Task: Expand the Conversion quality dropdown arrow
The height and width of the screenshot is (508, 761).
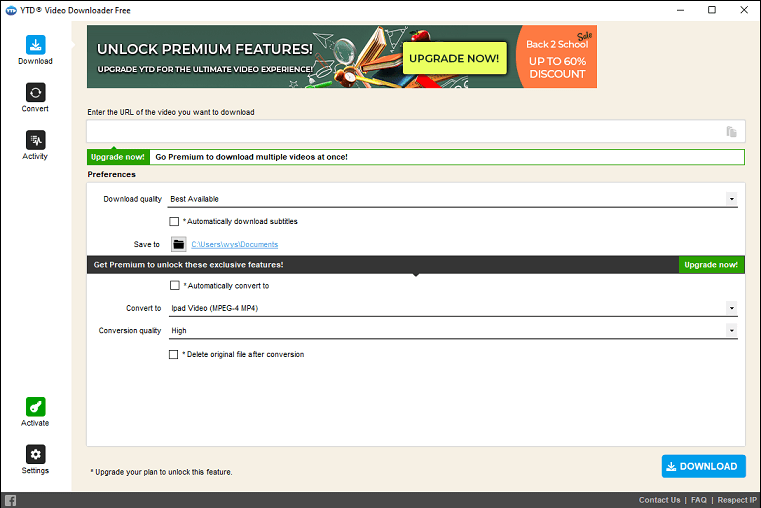Action: 731,330
